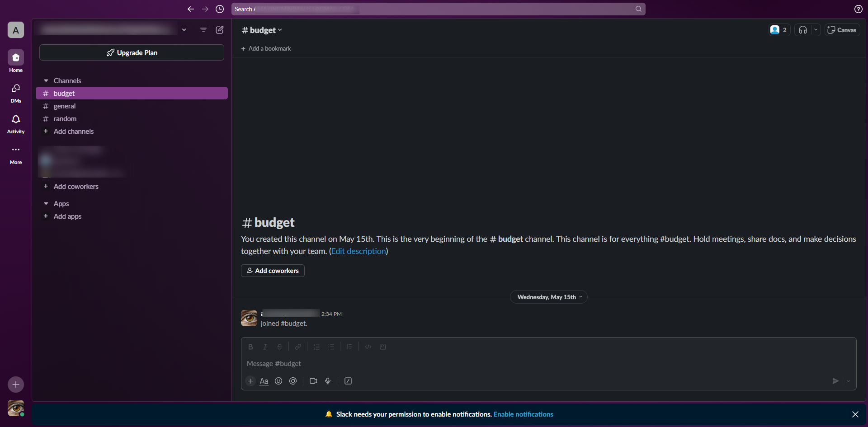Open the Home tab
This screenshot has height=427, width=868.
[16, 61]
